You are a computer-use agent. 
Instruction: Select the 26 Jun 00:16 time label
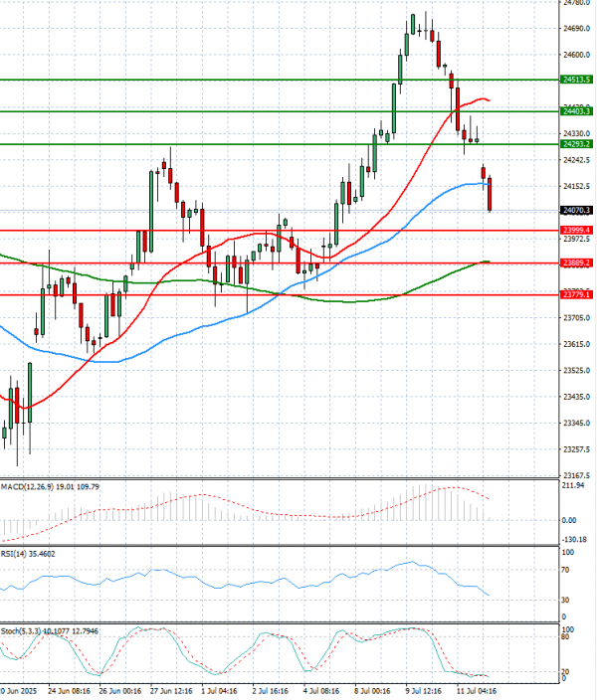pyautogui.click(x=120, y=691)
